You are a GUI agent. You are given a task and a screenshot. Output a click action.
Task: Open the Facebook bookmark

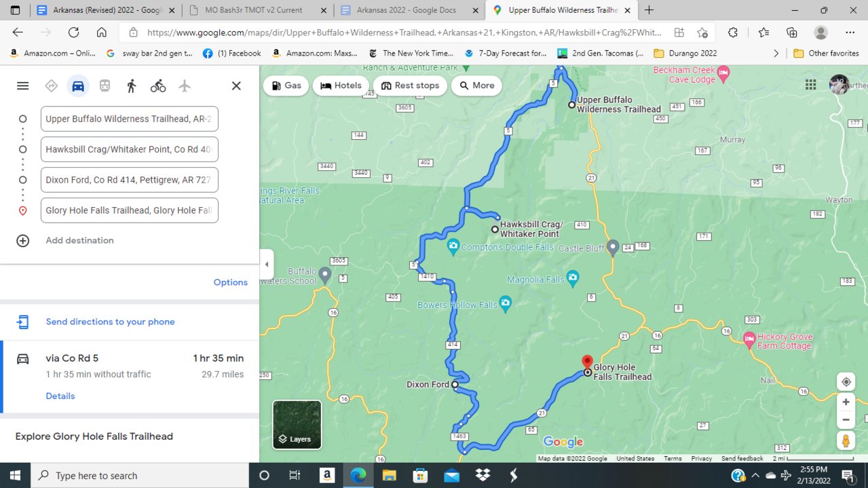(231, 53)
